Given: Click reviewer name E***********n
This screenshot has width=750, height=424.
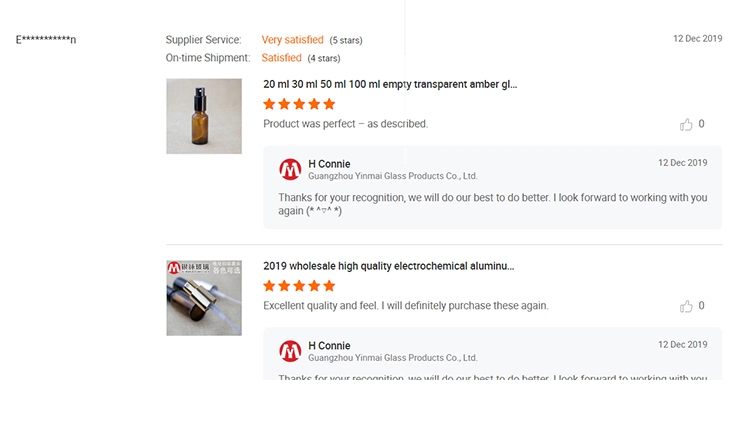Looking at the screenshot, I should (x=46, y=39).
